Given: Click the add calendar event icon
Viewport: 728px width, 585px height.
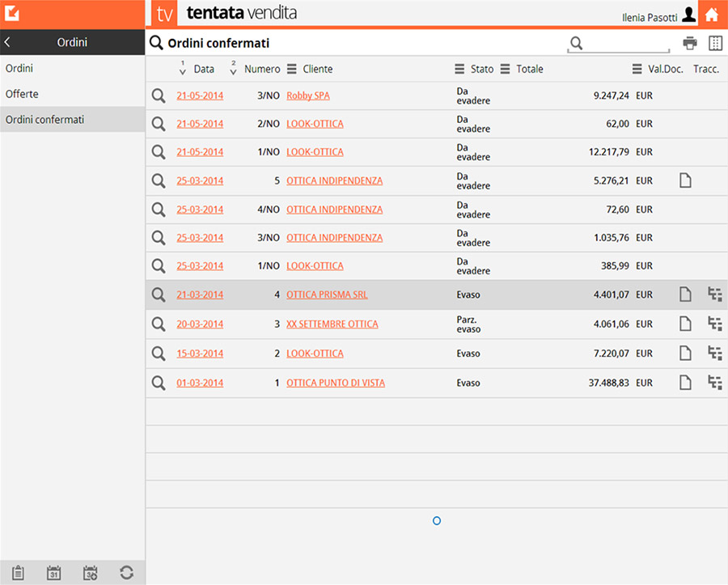Looking at the screenshot, I should pyautogui.click(x=91, y=573).
